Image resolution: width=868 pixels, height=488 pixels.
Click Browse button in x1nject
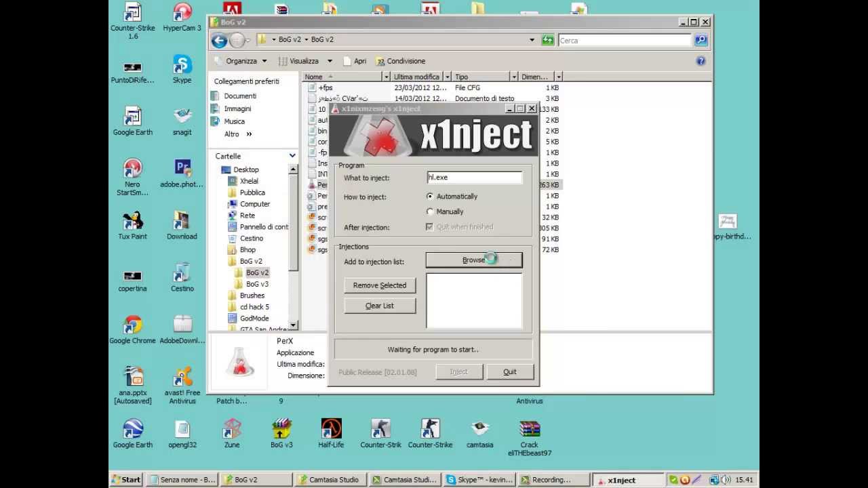(474, 260)
